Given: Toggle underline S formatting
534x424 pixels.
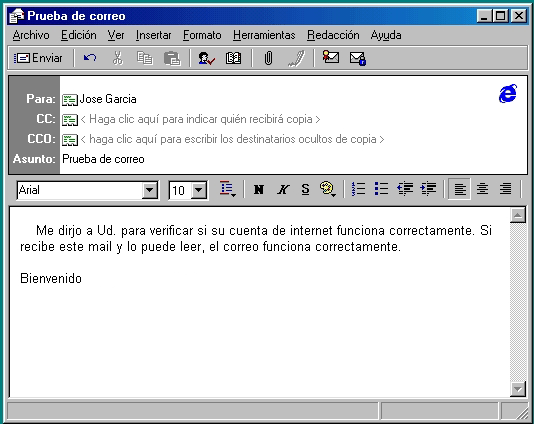Looking at the screenshot, I should pyautogui.click(x=305, y=189).
